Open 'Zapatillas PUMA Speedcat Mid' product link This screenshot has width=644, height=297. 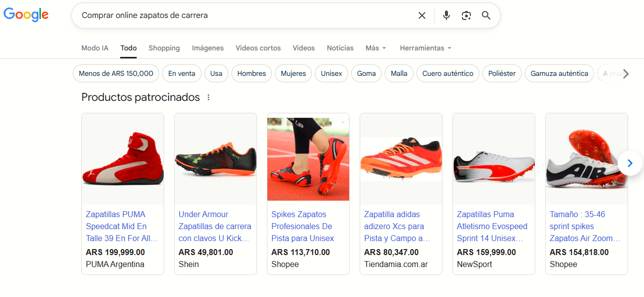[122, 226]
